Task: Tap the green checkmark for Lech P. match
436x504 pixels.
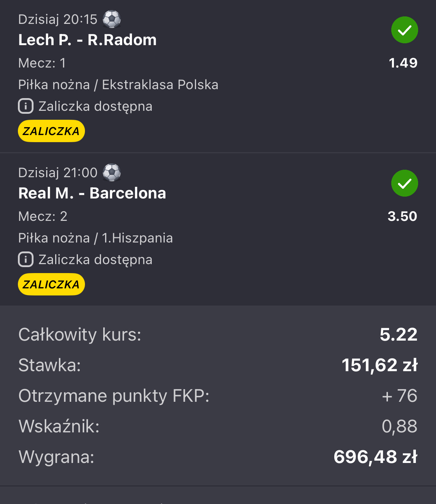Action: point(404,30)
